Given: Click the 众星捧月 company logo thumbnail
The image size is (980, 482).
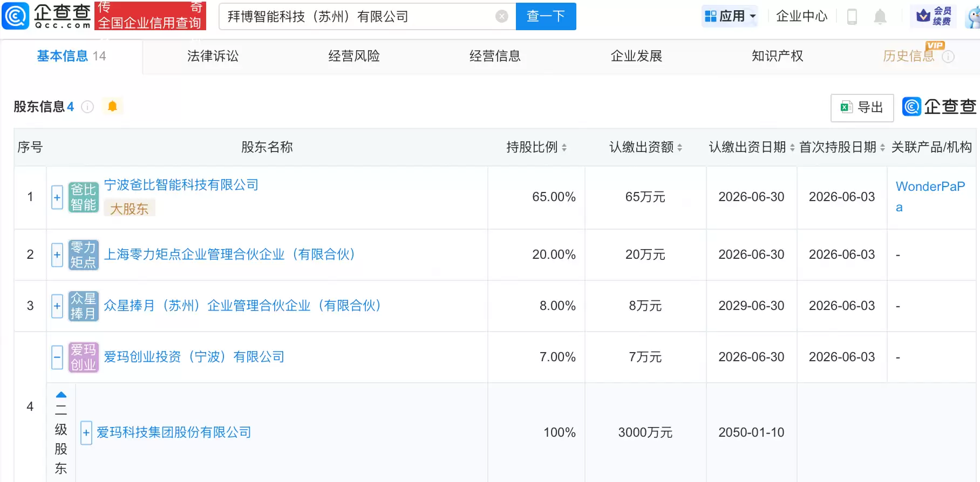Looking at the screenshot, I should [x=84, y=306].
